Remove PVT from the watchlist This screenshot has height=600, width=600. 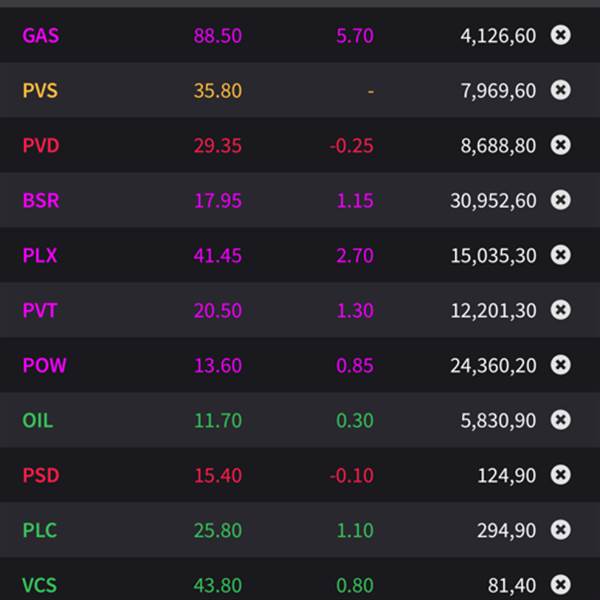click(561, 311)
